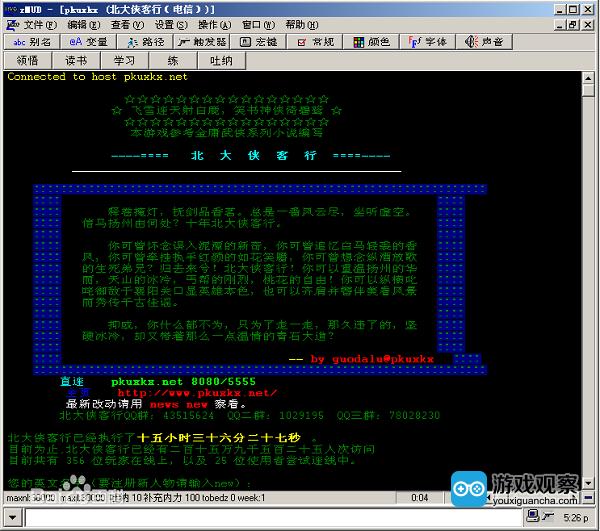This screenshot has height=531, width=600.
Task: Close the zMUD main window
Action: [588, 9]
